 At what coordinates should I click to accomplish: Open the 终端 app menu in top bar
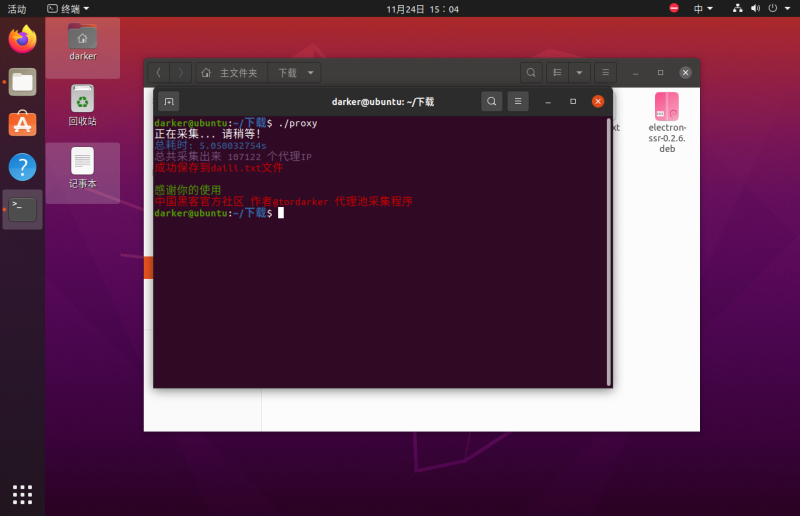click(x=68, y=8)
